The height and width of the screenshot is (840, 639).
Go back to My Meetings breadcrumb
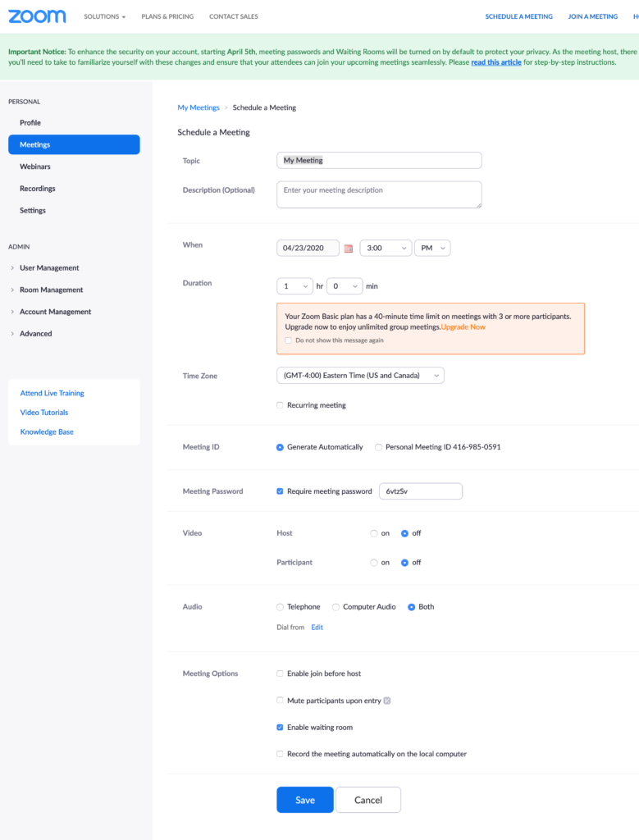(x=199, y=107)
